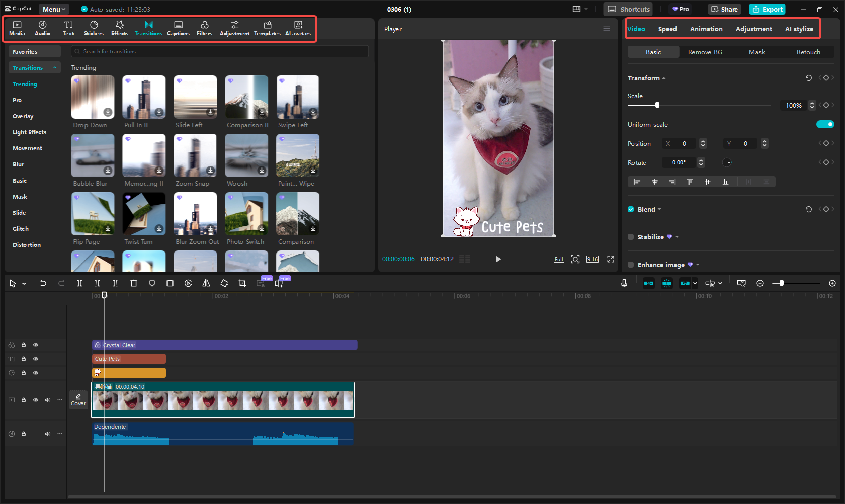Turn off the Uniform scale toggle
845x504 pixels.
(825, 124)
